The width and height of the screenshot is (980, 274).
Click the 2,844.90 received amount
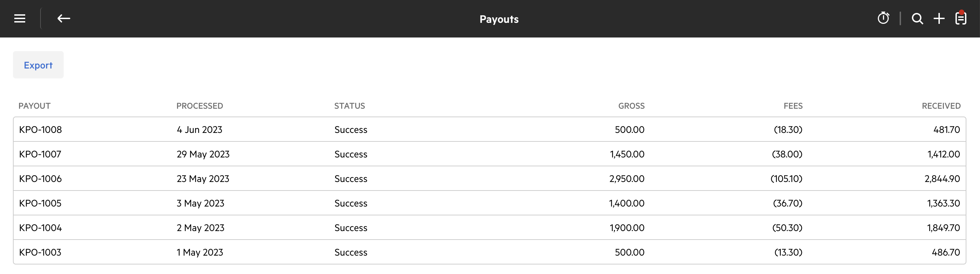coord(942,179)
